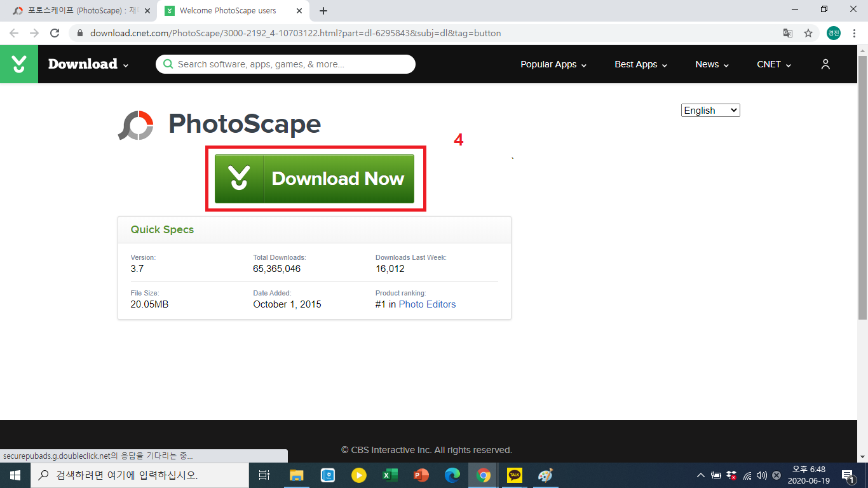The width and height of the screenshot is (868, 488).
Task: Click the translate page icon
Action: pos(788,33)
